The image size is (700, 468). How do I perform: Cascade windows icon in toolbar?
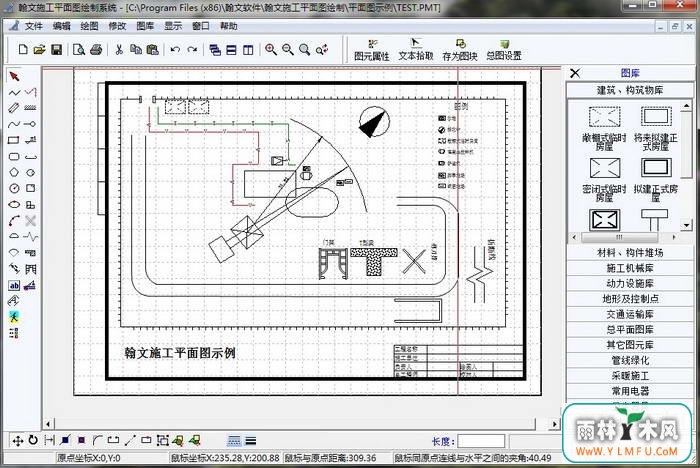click(x=215, y=50)
